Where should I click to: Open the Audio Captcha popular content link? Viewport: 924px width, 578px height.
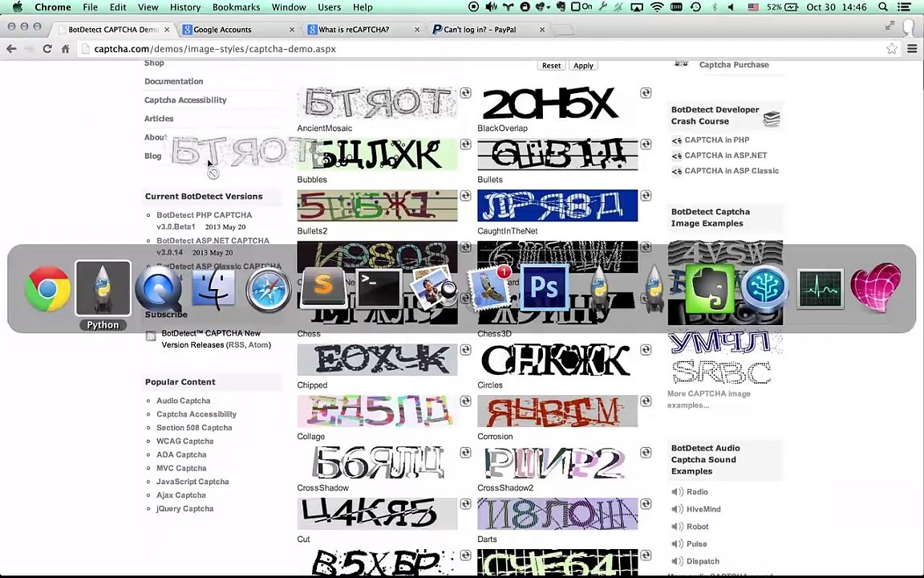[x=183, y=401]
